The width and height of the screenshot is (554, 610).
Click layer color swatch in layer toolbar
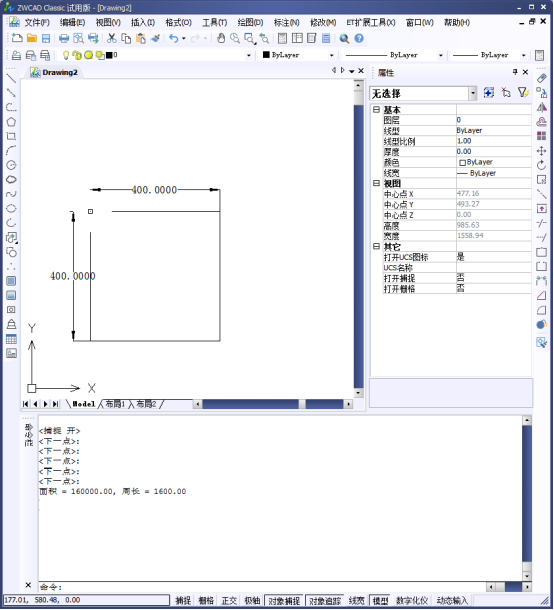point(109,55)
